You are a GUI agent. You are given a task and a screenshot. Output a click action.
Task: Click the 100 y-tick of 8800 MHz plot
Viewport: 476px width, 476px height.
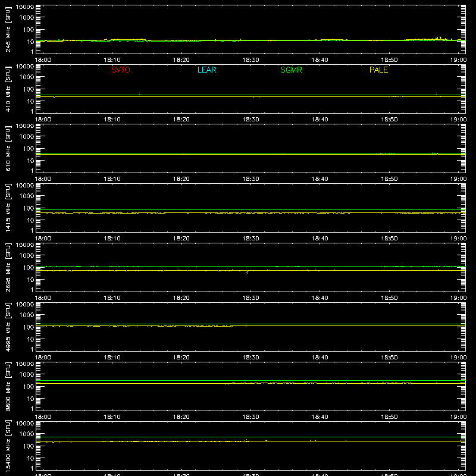(x=29, y=387)
